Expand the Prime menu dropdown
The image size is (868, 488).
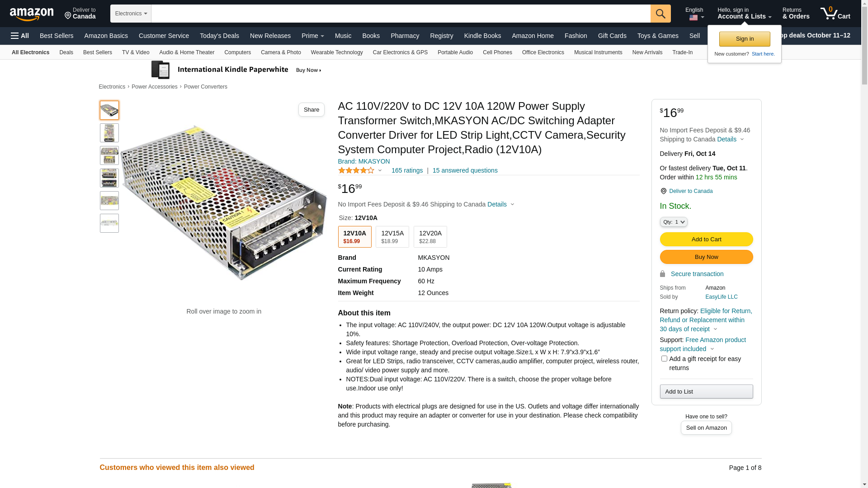click(312, 36)
